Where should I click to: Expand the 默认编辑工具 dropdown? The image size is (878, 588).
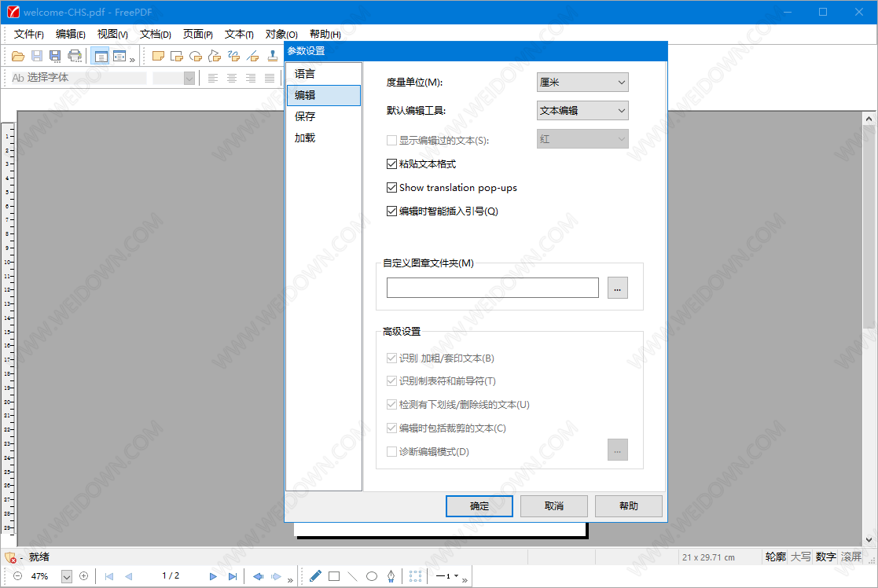[582, 111]
